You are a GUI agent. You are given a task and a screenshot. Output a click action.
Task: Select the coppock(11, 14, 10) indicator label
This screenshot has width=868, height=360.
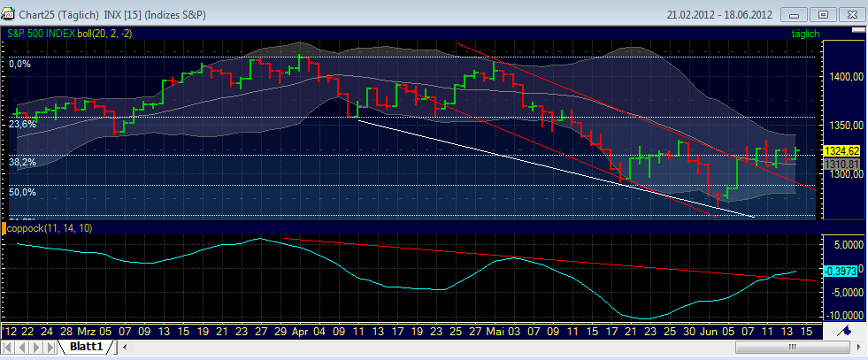pyautogui.click(x=50, y=228)
